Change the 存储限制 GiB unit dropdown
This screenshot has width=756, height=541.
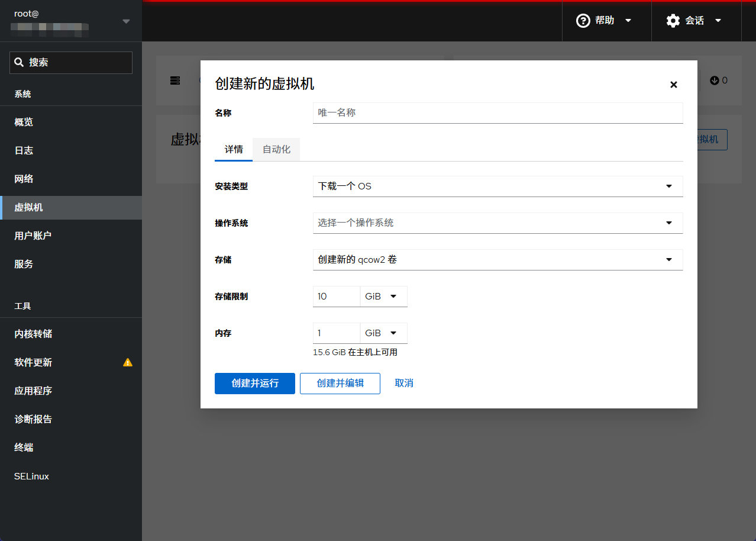point(383,297)
